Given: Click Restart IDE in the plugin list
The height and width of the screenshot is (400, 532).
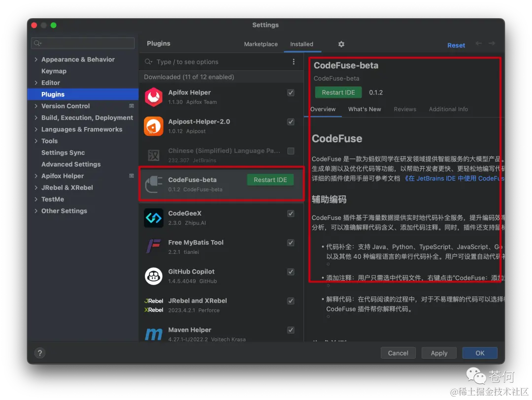Looking at the screenshot, I should 270,180.
